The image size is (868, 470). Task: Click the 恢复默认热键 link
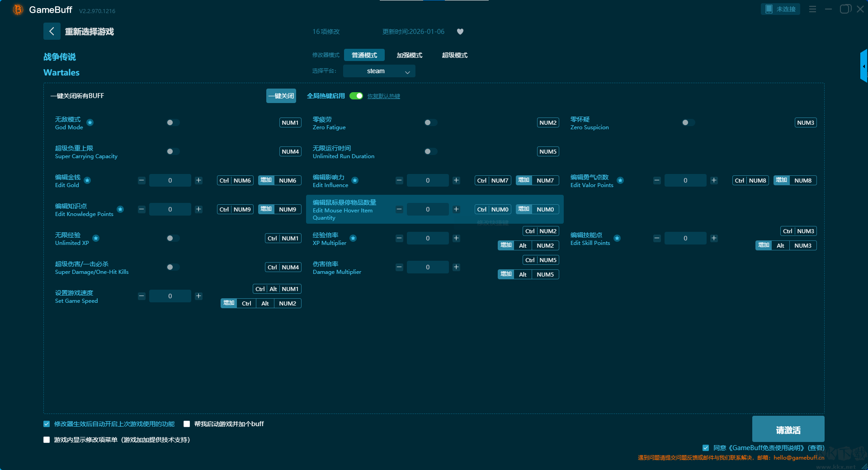pos(383,96)
